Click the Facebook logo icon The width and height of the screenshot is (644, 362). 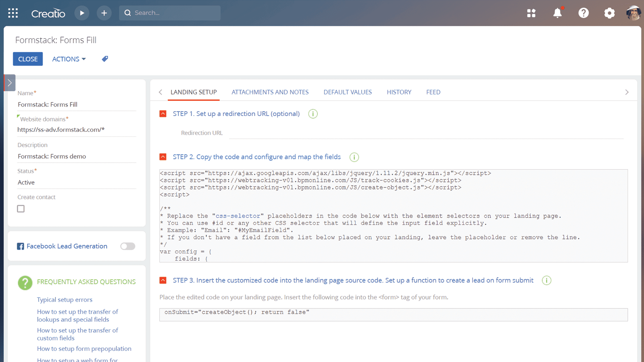pyautogui.click(x=20, y=246)
